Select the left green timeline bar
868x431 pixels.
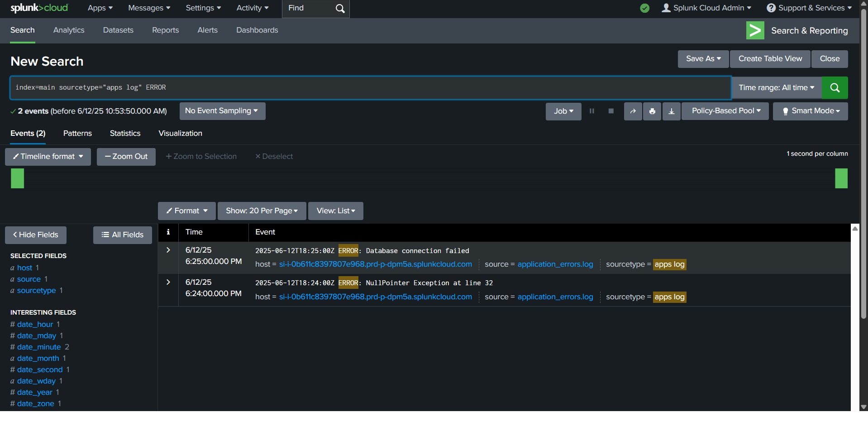coord(17,178)
